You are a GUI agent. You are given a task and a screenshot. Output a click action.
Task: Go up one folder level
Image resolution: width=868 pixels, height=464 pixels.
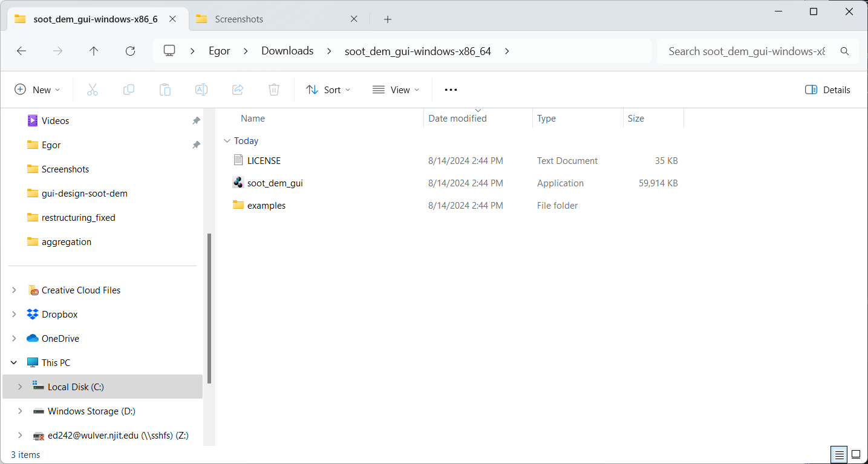[x=94, y=51]
